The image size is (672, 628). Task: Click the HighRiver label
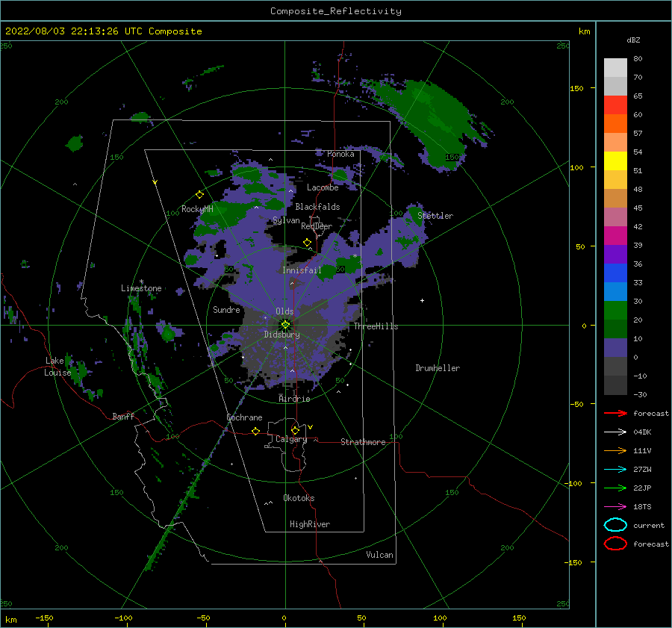[310, 524]
